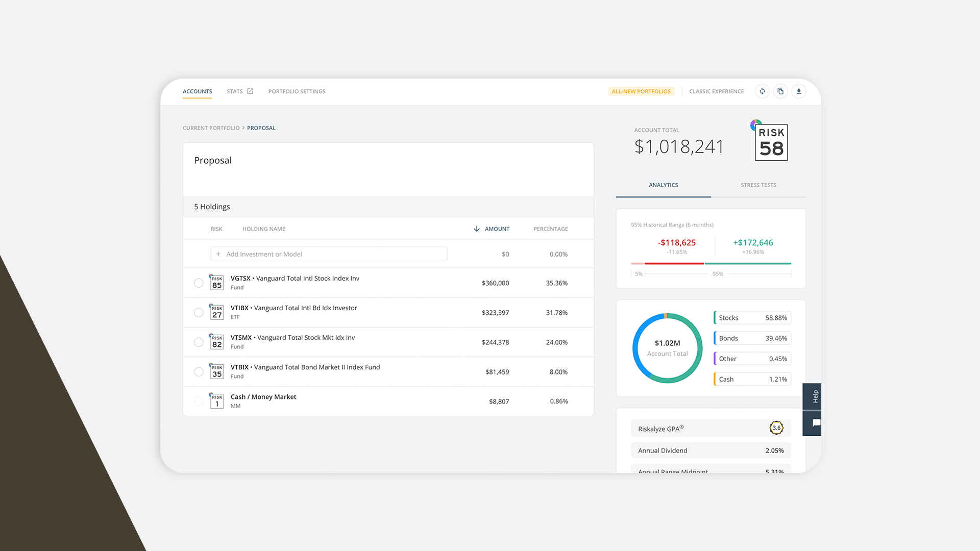Toggle the VGTSX fund radio button

(x=199, y=283)
